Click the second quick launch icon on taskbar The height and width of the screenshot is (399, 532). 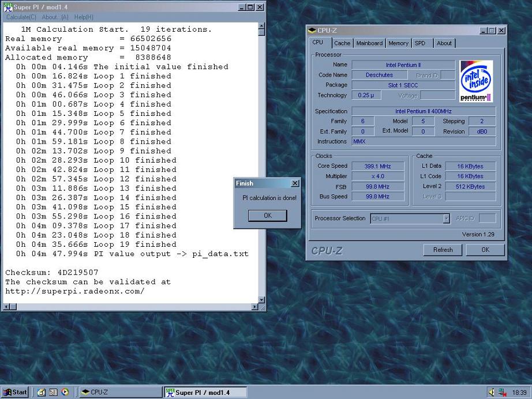[53, 392]
